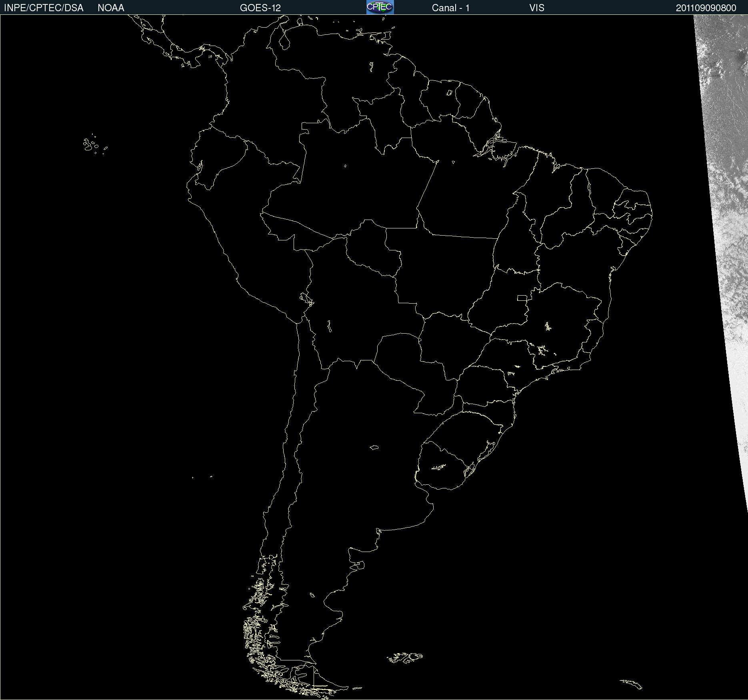Click the 'Canal - 1' channel label
Screen dimensions: 748x700
pyautogui.click(x=451, y=8)
